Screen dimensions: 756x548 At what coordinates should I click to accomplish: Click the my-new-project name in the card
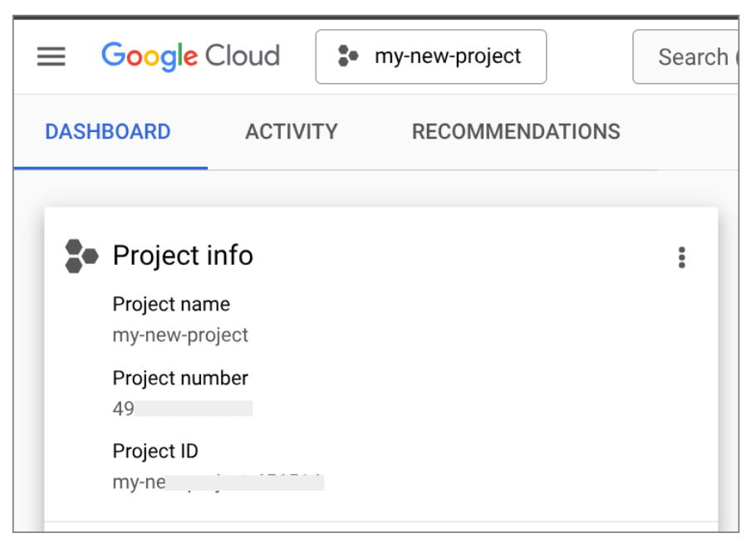tap(180, 335)
